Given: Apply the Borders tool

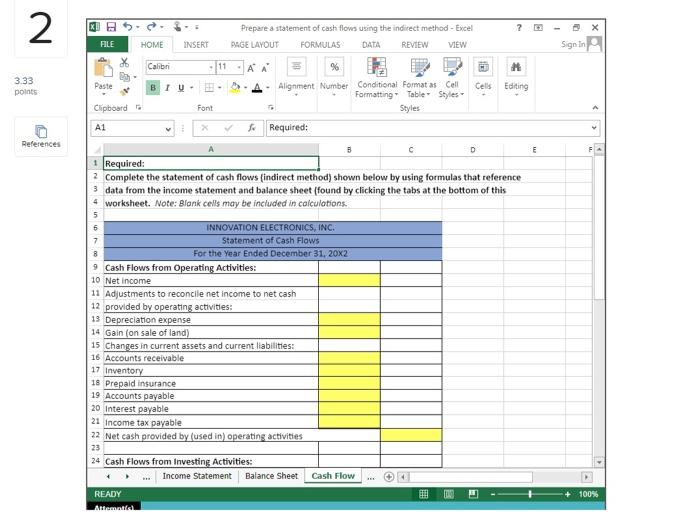Looking at the screenshot, I should click(209, 87).
